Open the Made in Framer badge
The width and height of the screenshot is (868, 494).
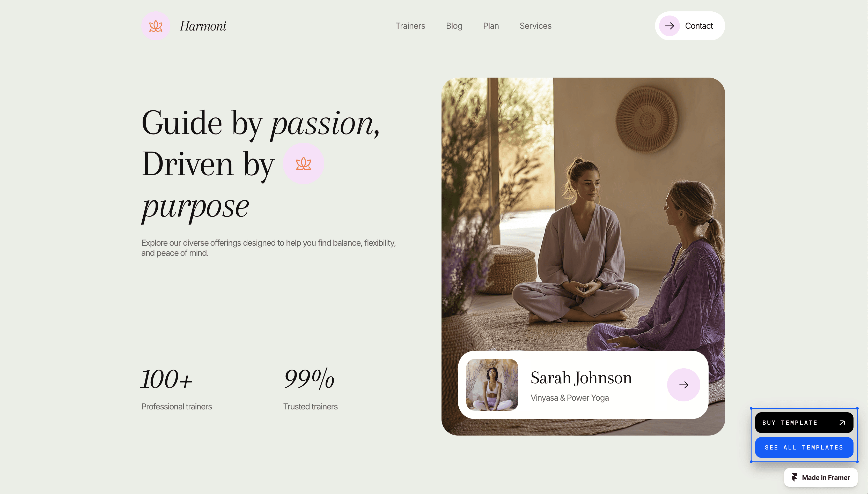[x=820, y=477]
